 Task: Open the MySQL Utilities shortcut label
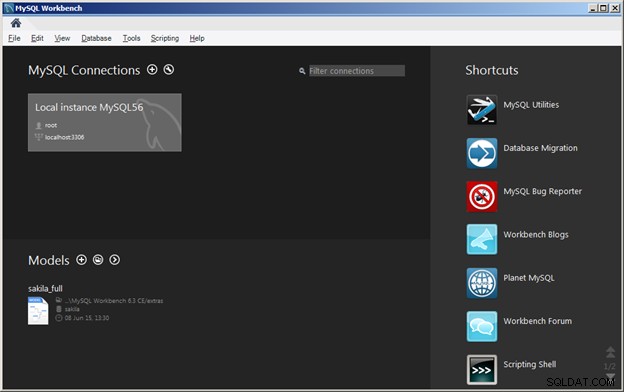[x=531, y=105]
